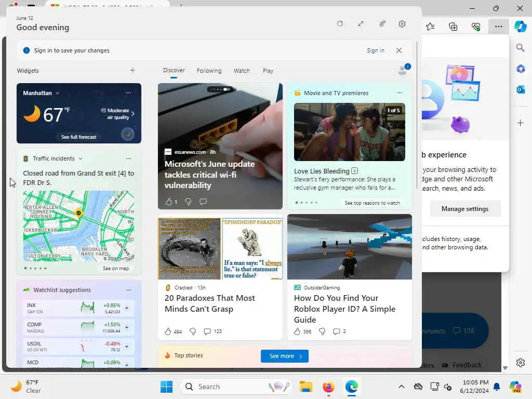Image resolution: width=532 pixels, height=399 pixels.
Task: Open Windows Start menu
Action: (x=166, y=387)
